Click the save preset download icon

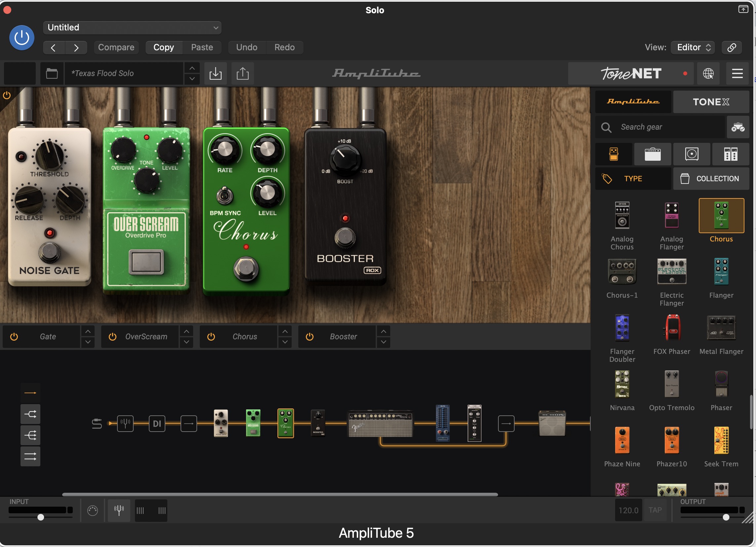pos(215,73)
